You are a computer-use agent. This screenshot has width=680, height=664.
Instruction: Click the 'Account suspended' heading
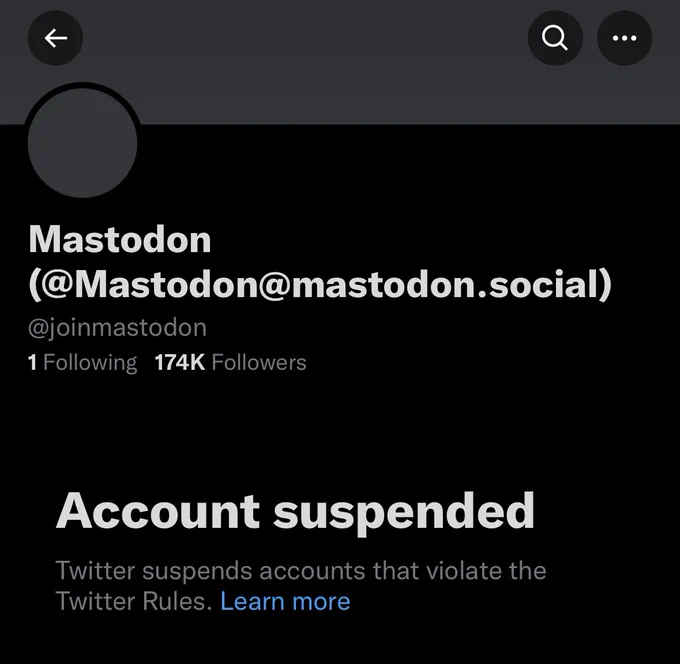[x=295, y=513]
